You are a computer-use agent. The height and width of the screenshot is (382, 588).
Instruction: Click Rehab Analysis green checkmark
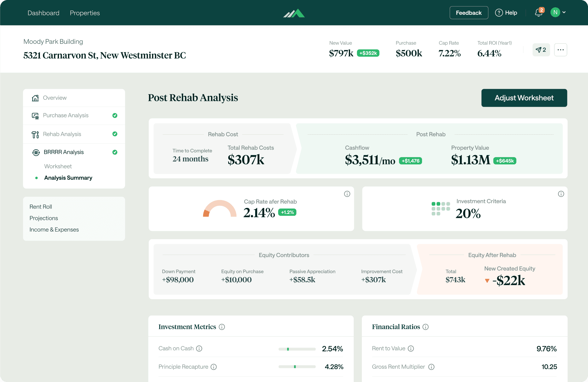115,134
